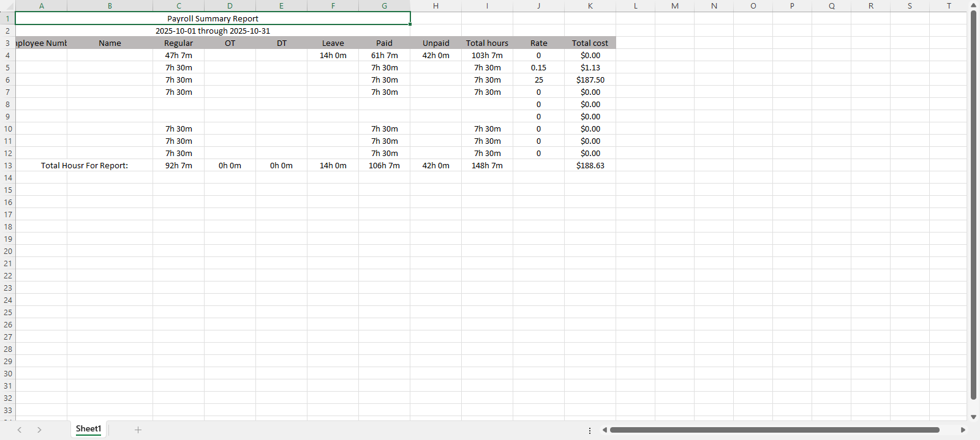Select the 'Total Housr For Report:' cell
The width and height of the screenshot is (980, 440).
click(x=85, y=166)
